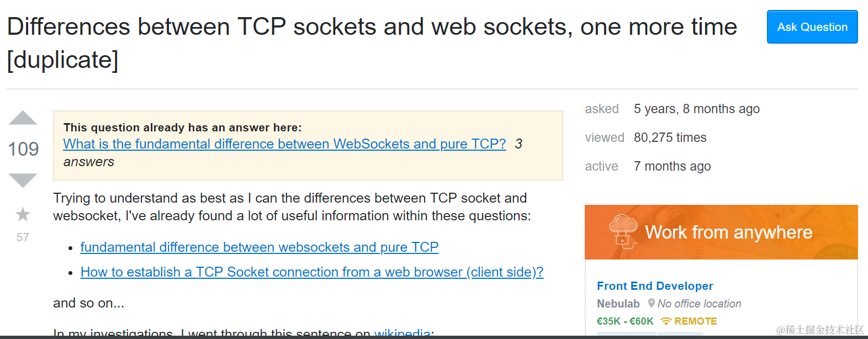Downvote the question with the down arrow
This screenshot has height=339, width=868.
click(23, 180)
